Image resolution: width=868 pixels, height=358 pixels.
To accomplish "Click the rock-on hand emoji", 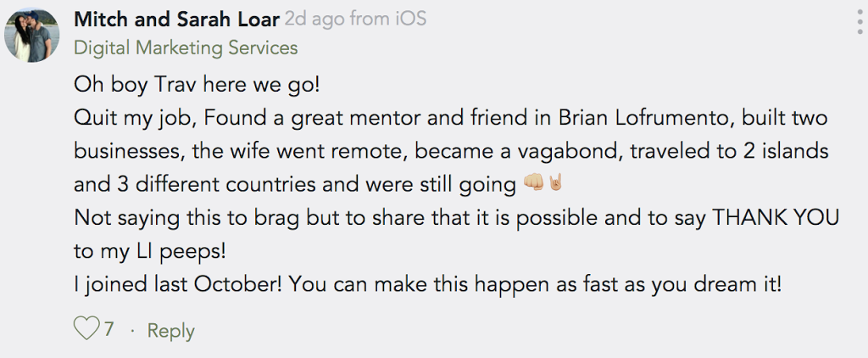I will (x=554, y=182).
